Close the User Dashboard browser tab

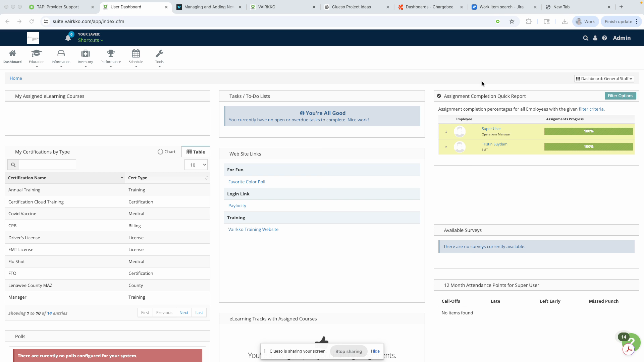(166, 7)
